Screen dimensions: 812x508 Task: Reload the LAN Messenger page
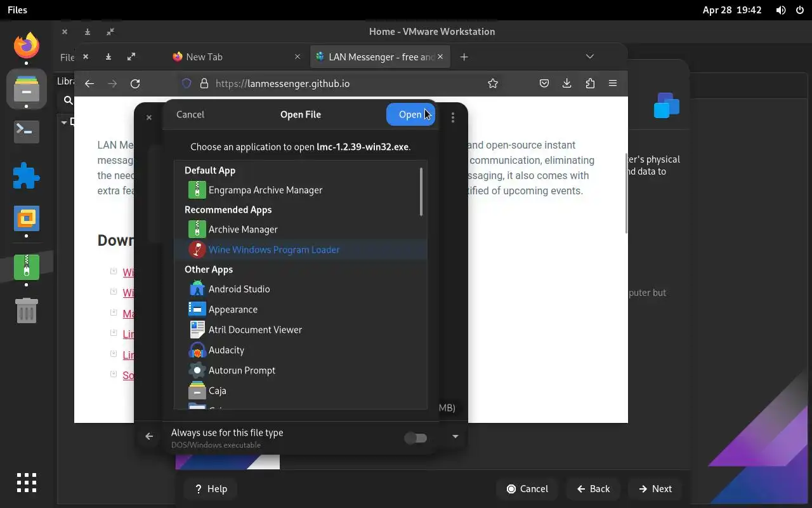[135, 83]
